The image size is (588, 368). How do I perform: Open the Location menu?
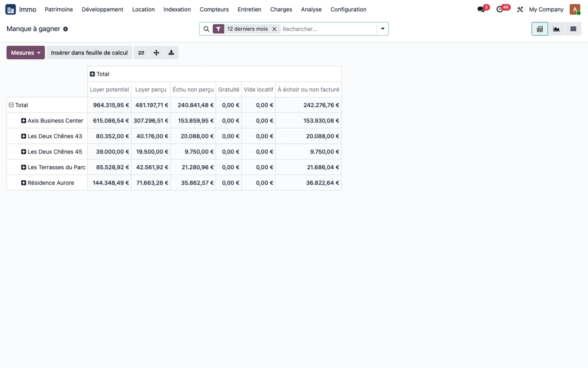click(143, 10)
